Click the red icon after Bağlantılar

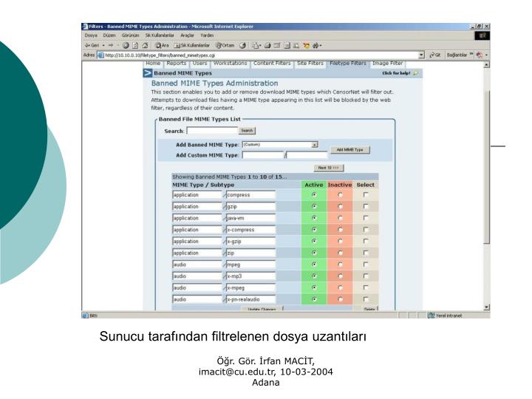(479, 55)
